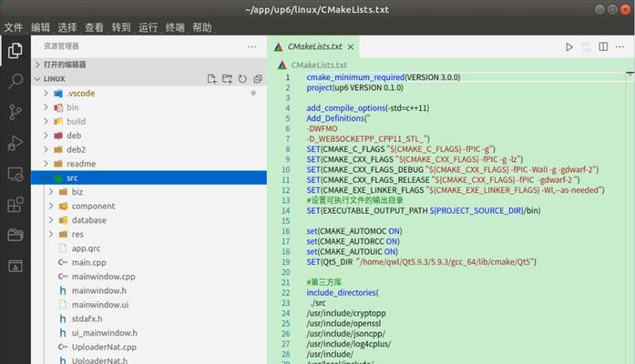
Task: Click ${PROJECT_SOURCE_DIR} variable on line 14
Action: (476, 211)
